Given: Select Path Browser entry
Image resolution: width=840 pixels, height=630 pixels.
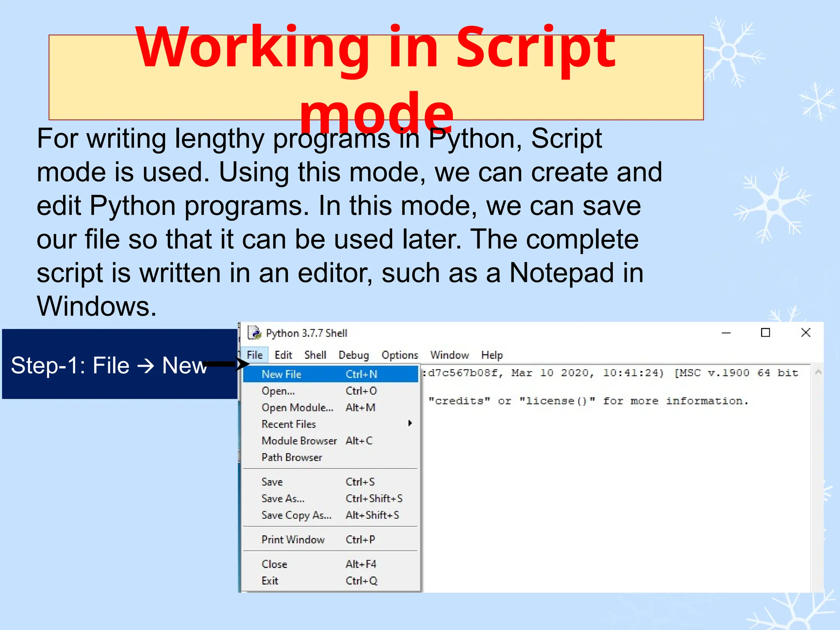Looking at the screenshot, I should (x=331, y=457).
